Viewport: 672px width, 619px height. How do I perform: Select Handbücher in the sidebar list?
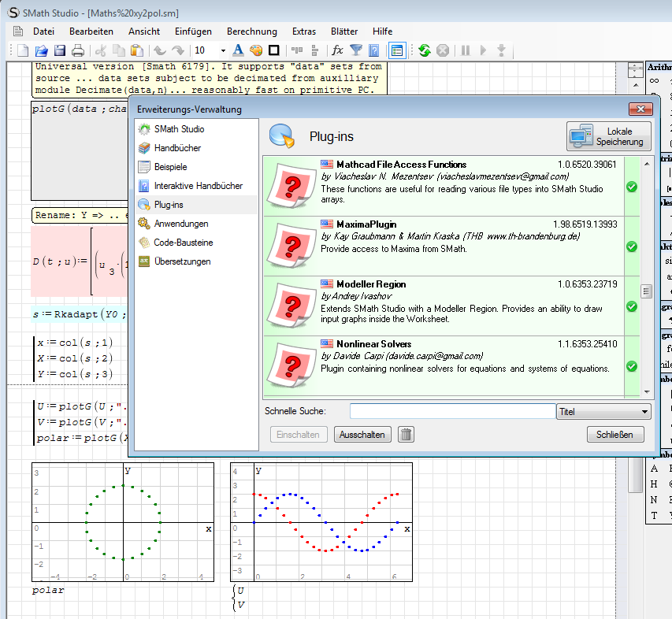coord(177,148)
